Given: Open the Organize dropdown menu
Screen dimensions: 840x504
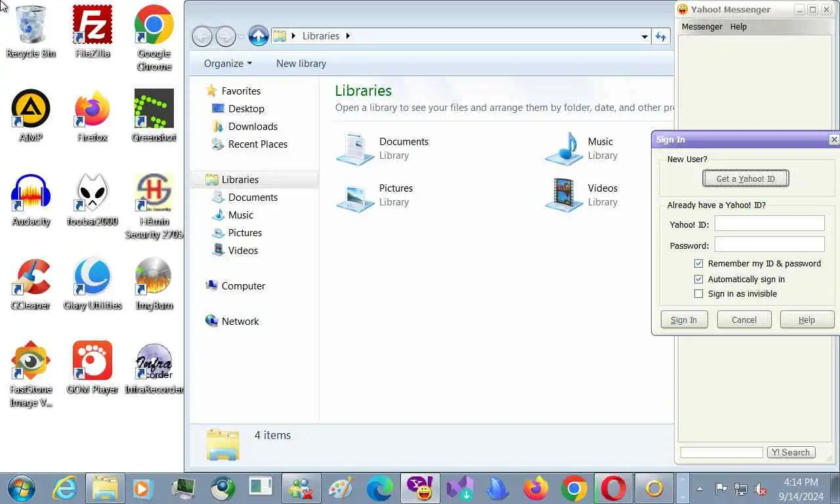Looking at the screenshot, I should [228, 64].
